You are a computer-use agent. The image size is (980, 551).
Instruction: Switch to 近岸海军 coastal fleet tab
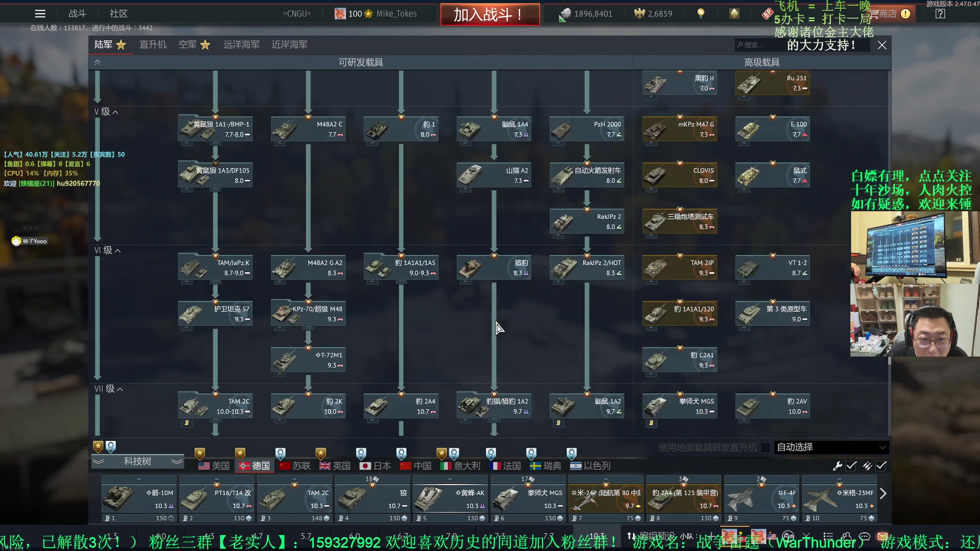pos(289,45)
